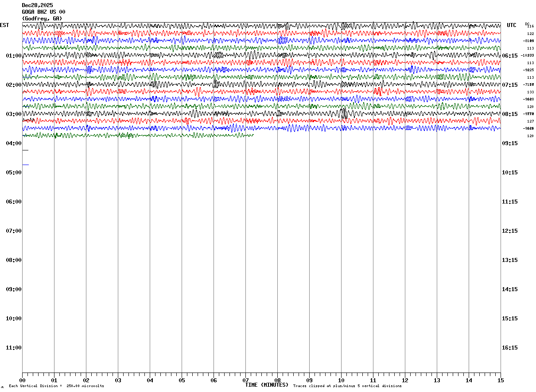The image size is (536, 392).
Task: Click the Dec28,2025 date label
Action: pyautogui.click(x=37, y=5)
